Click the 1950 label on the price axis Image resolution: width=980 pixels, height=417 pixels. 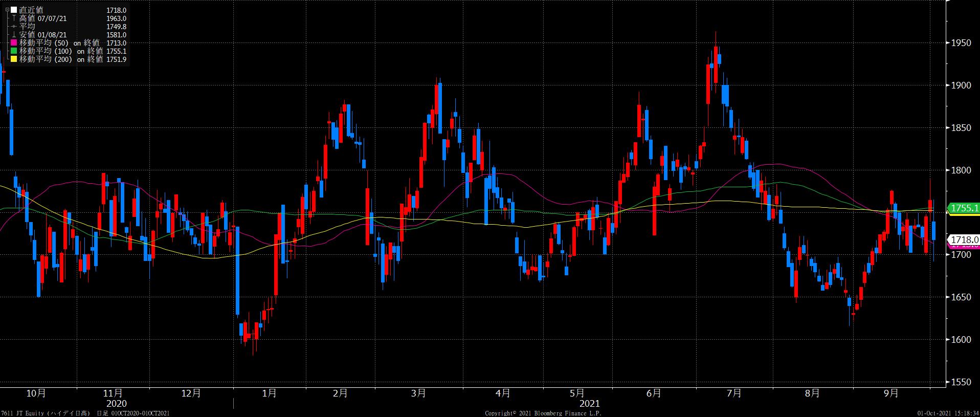coord(961,43)
